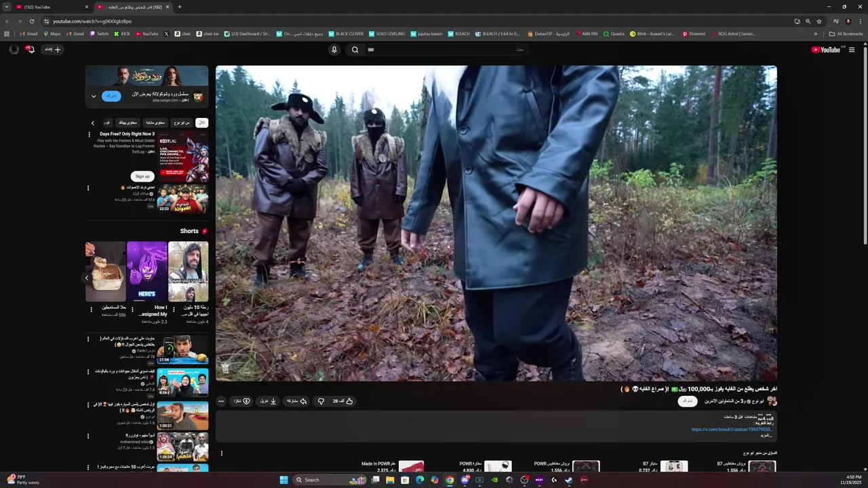This screenshot has height=488, width=868.
Task: Open the KICK bookmark
Action: pyautogui.click(x=122, y=34)
